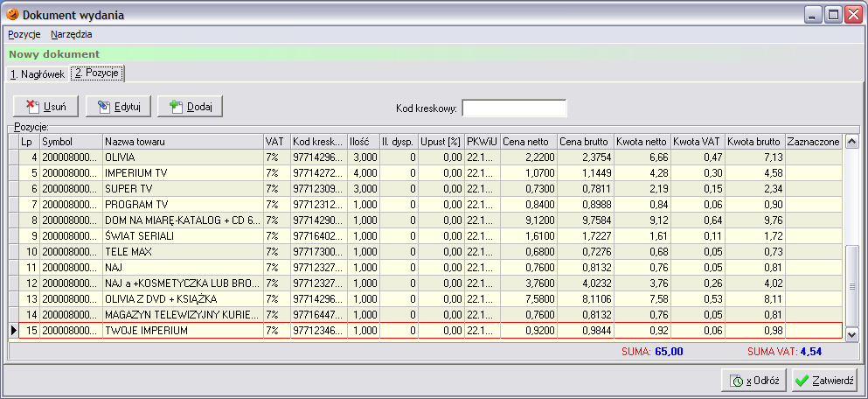Click Cena brutto value 1,7227

point(586,236)
